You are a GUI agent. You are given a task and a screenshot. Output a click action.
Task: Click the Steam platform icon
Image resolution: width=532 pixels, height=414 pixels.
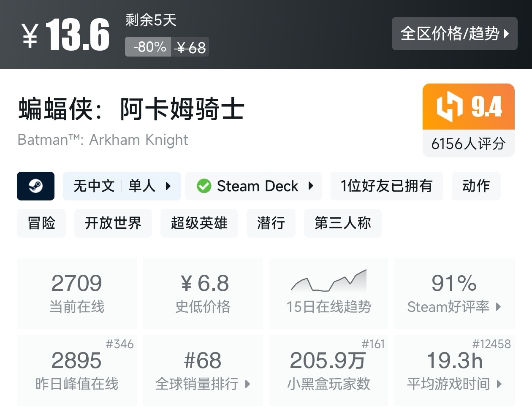click(x=35, y=186)
